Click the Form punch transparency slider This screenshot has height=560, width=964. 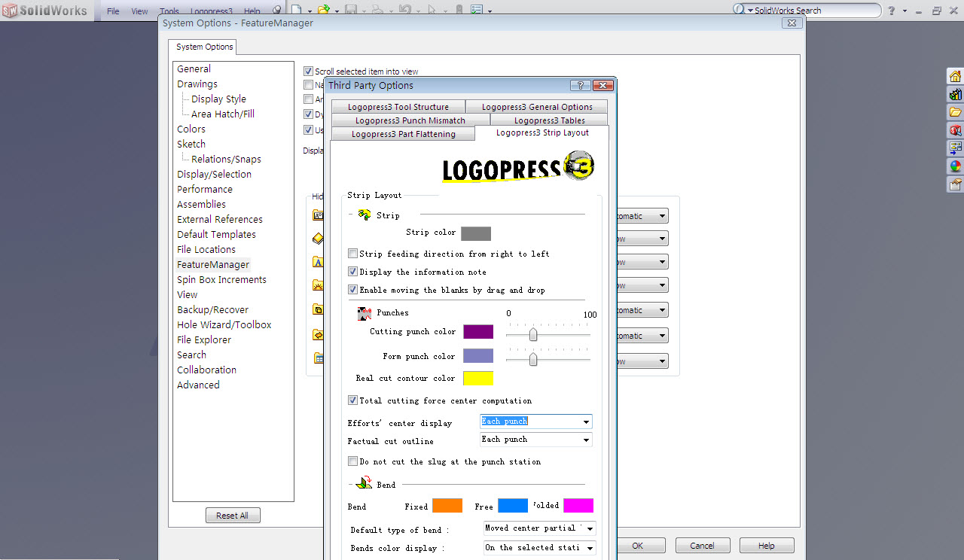[x=532, y=359]
